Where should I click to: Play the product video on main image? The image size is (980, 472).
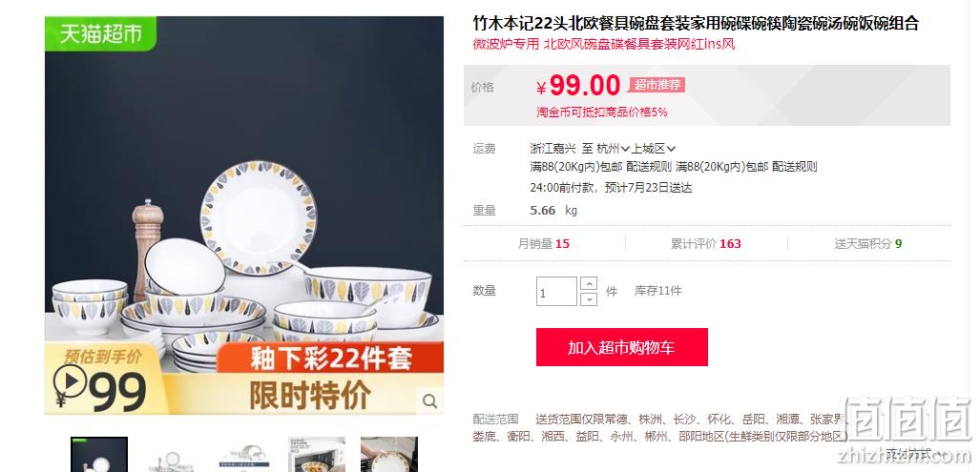tap(70, 380)
